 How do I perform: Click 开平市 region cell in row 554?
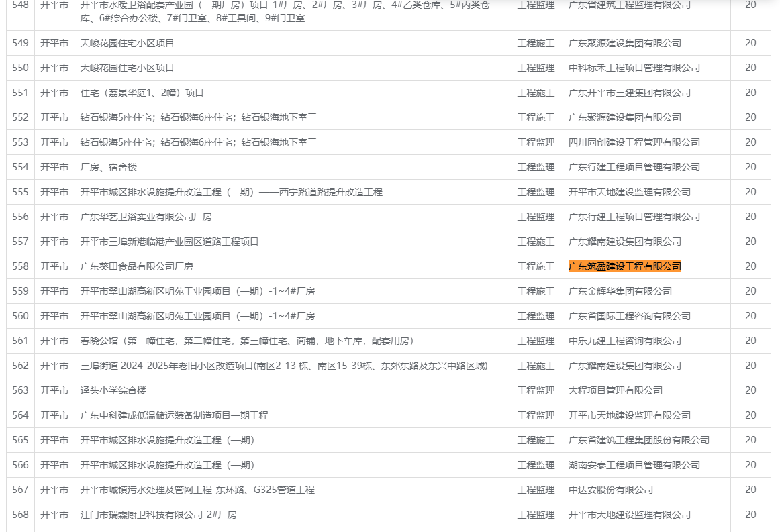pyautogui.click(x=54, y=167)
